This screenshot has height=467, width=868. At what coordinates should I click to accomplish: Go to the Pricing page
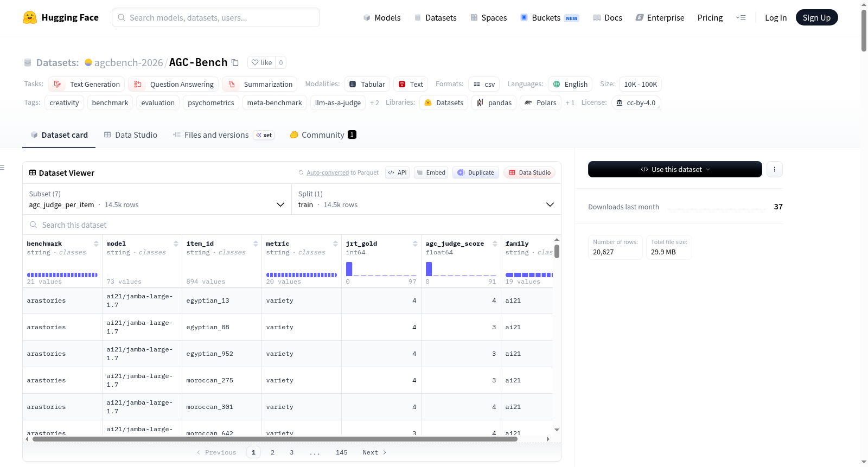point(710,17)
